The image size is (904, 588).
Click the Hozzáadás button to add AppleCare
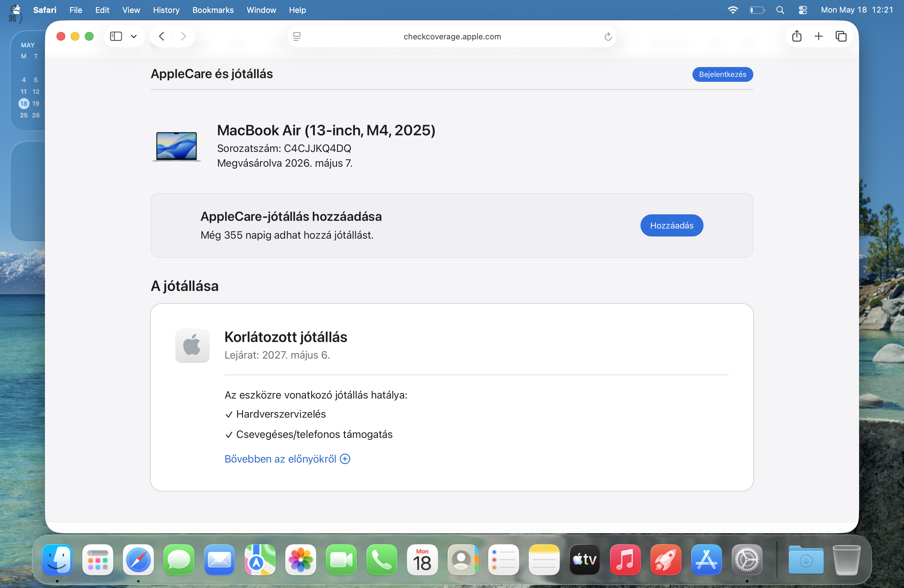point(672,226)
